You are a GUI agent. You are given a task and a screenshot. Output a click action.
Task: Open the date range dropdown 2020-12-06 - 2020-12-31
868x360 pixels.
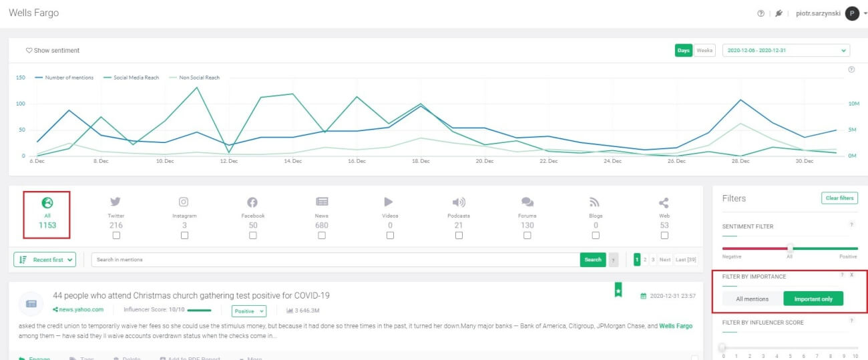pyautogui.click(x=787, y=51)
